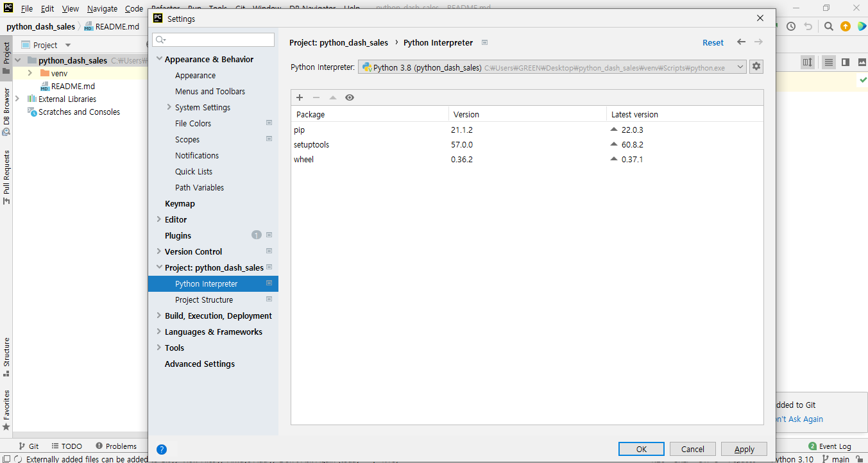
Task: Open the Notifications settings page
Action: point(197,155)
